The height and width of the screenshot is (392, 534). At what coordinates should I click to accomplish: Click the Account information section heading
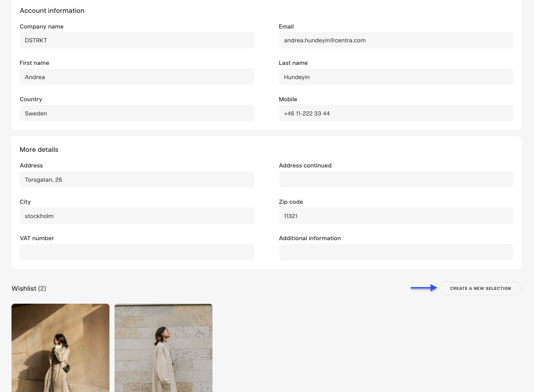coord(52,11)
